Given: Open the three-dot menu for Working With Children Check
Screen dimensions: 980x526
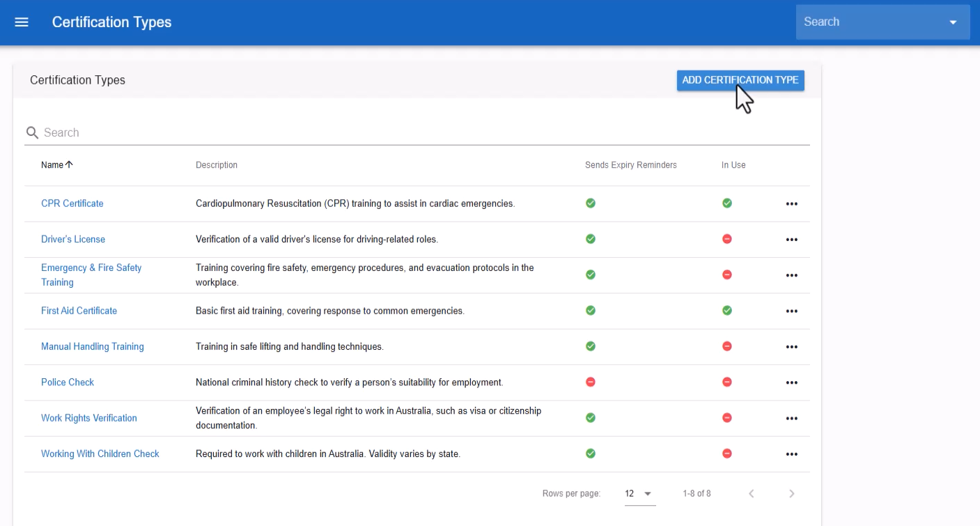Looking at the screenshot, I should (x=791, y=454).
